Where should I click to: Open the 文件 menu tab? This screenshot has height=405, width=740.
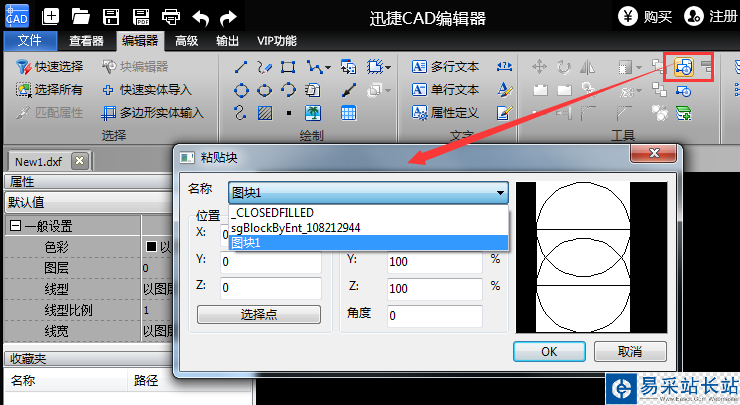[x=30, y=41]
